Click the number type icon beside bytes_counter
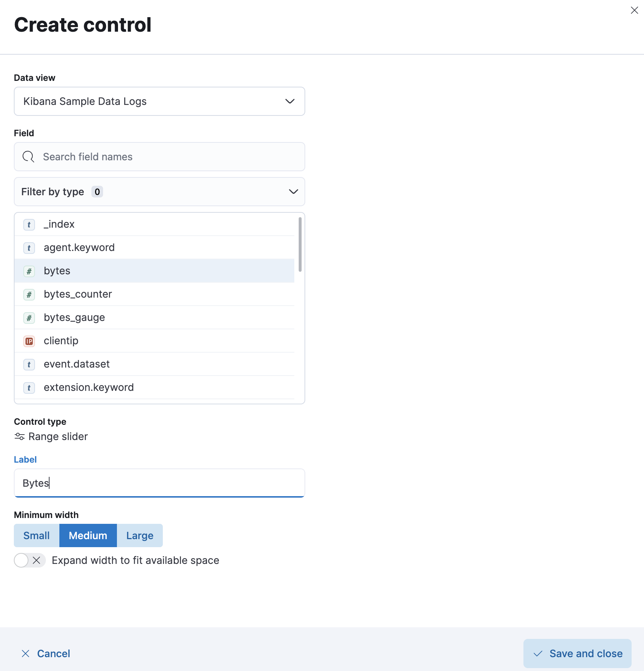 (29, 294)
